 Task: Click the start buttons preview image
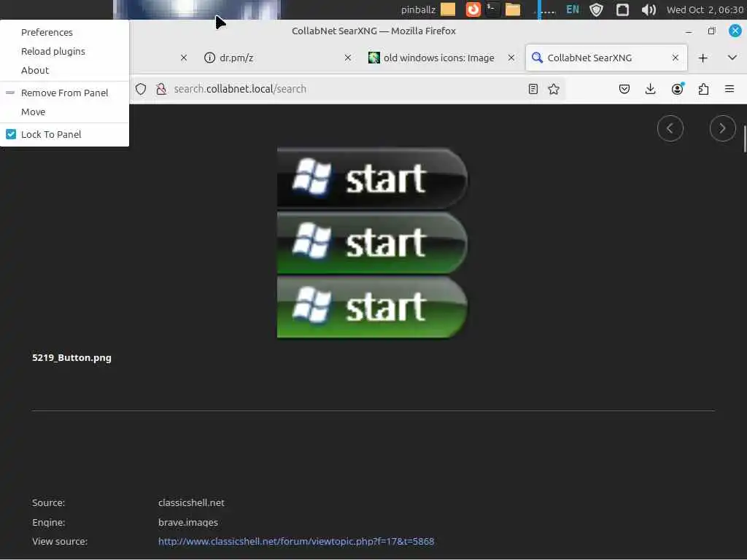[372, 244]
